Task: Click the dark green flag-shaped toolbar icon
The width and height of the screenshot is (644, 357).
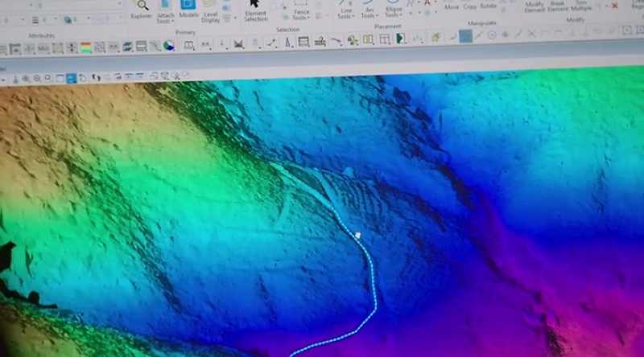Action: point(400,39)
